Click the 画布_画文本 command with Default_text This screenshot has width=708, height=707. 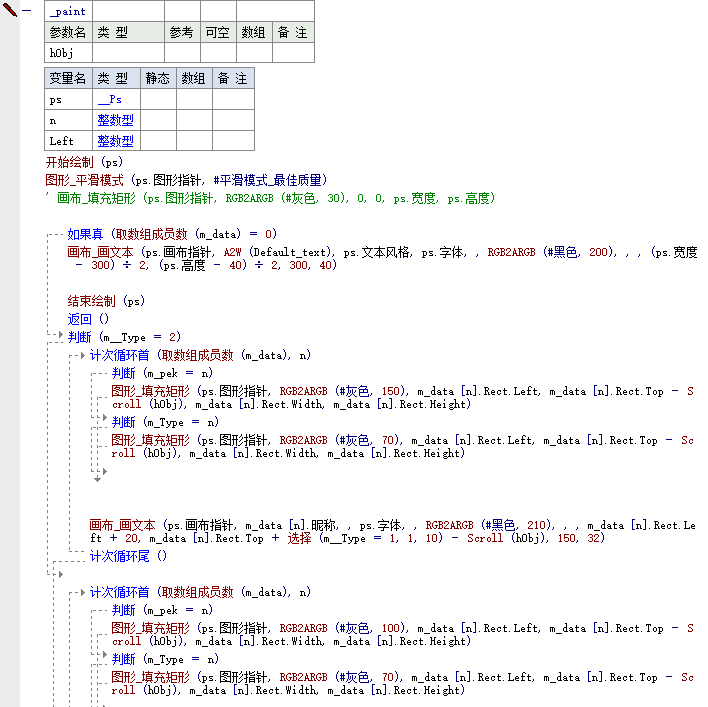100,252
